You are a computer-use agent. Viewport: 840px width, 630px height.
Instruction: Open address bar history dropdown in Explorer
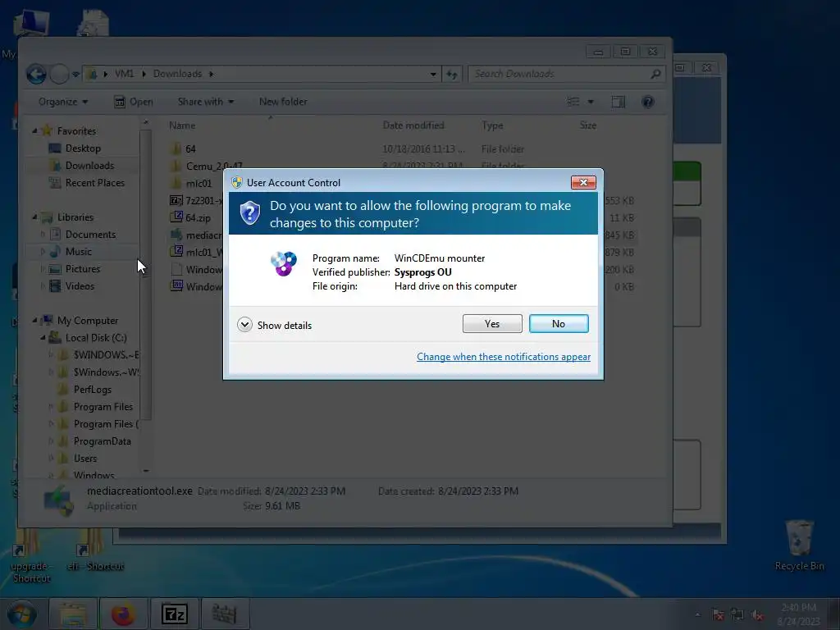coord(433,74)
